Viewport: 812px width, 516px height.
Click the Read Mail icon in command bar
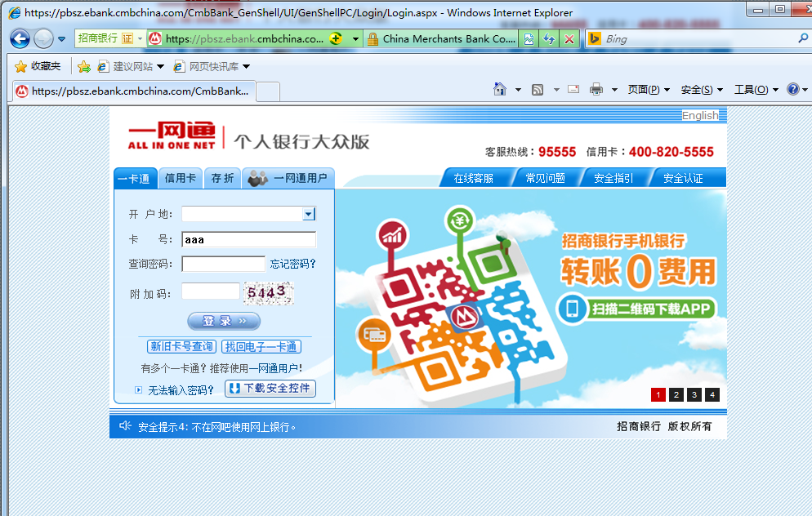pyautogui.click(x=573, y=89)
